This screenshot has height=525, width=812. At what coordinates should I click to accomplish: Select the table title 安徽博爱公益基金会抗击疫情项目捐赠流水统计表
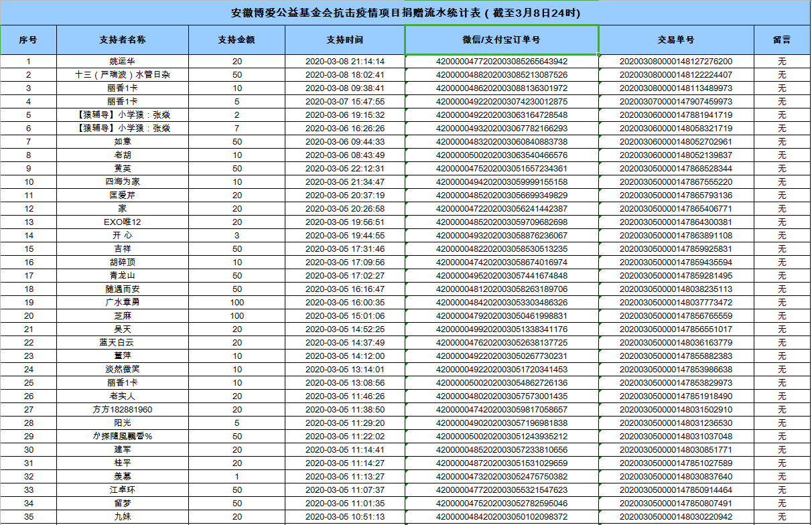[x=405, y=13]
